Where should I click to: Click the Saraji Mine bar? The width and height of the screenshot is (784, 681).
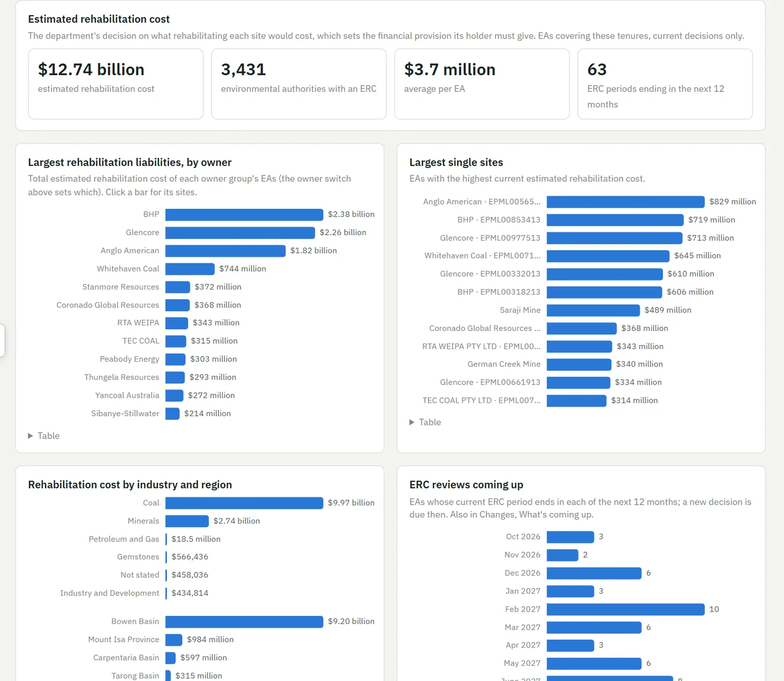pos(593,310)
